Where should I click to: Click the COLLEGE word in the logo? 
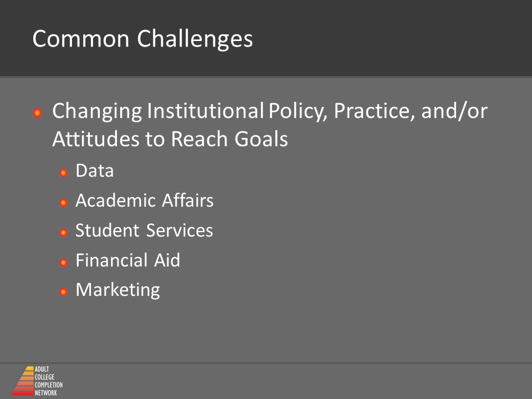[44, 377]
